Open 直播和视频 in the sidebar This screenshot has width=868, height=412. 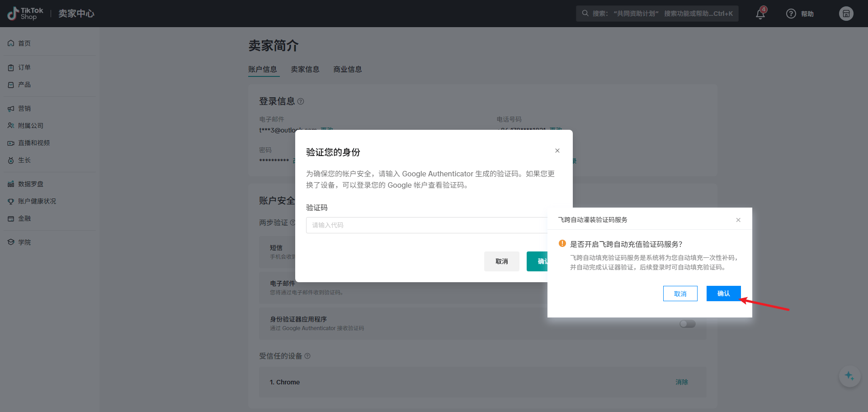[x=34, y=143]
